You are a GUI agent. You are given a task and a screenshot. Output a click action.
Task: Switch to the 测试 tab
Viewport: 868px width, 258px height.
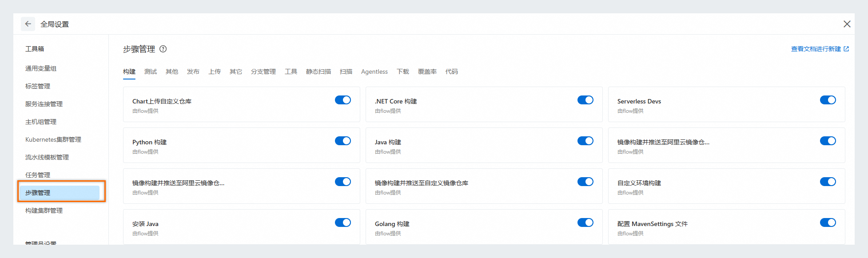(151, 71)
